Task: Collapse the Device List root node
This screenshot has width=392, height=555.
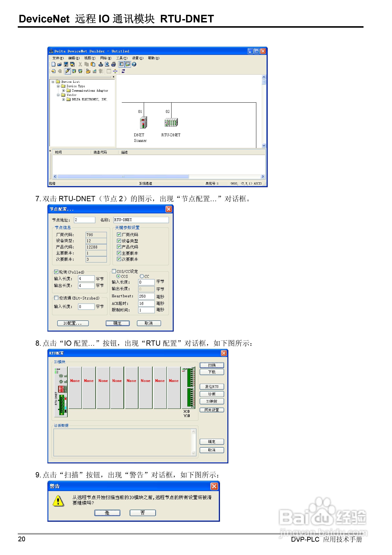Action: click(53, 82)
